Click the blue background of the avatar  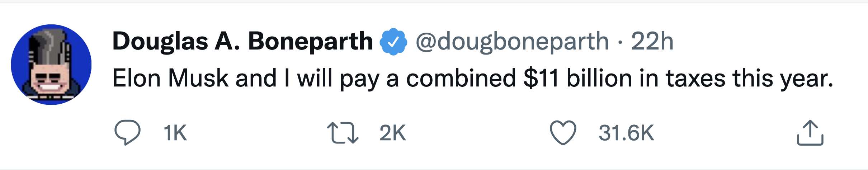[22, 65]
